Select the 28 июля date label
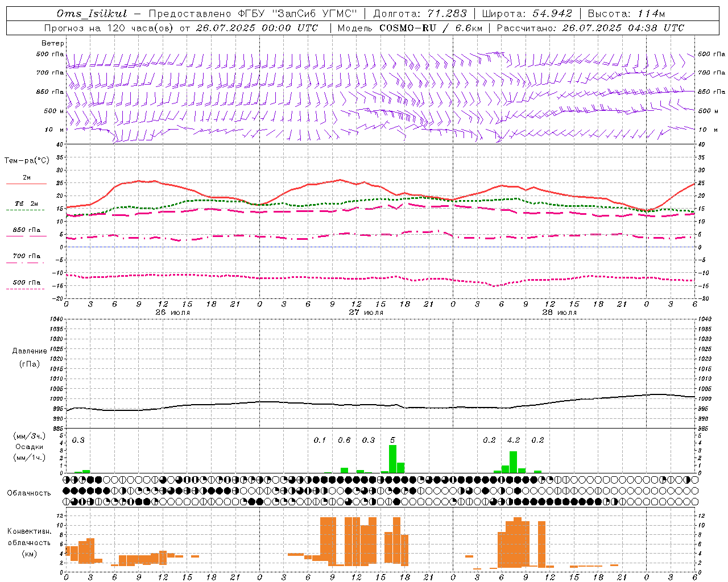 coord(560,312)
